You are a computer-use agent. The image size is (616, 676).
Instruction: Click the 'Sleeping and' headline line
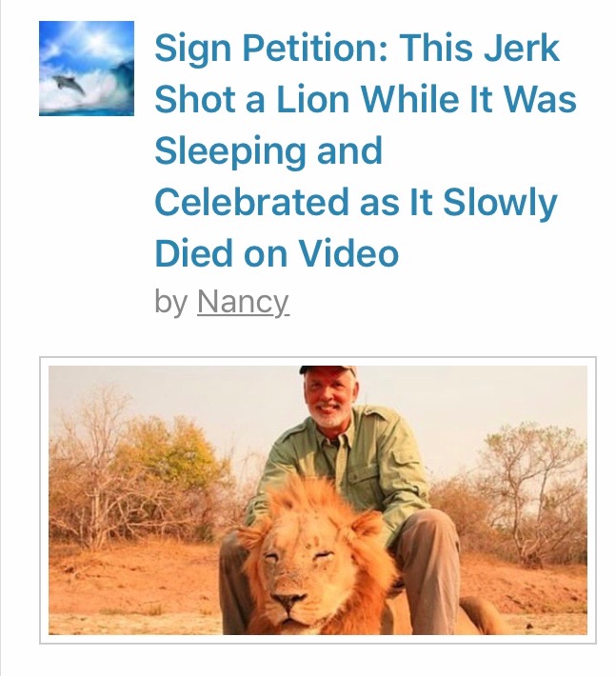tap(268, 150)
